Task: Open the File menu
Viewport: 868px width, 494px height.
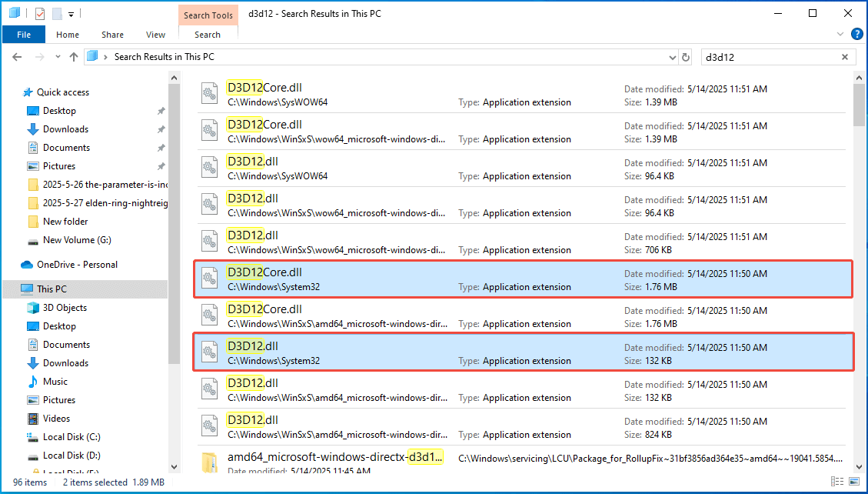Action: click(23, 34)
